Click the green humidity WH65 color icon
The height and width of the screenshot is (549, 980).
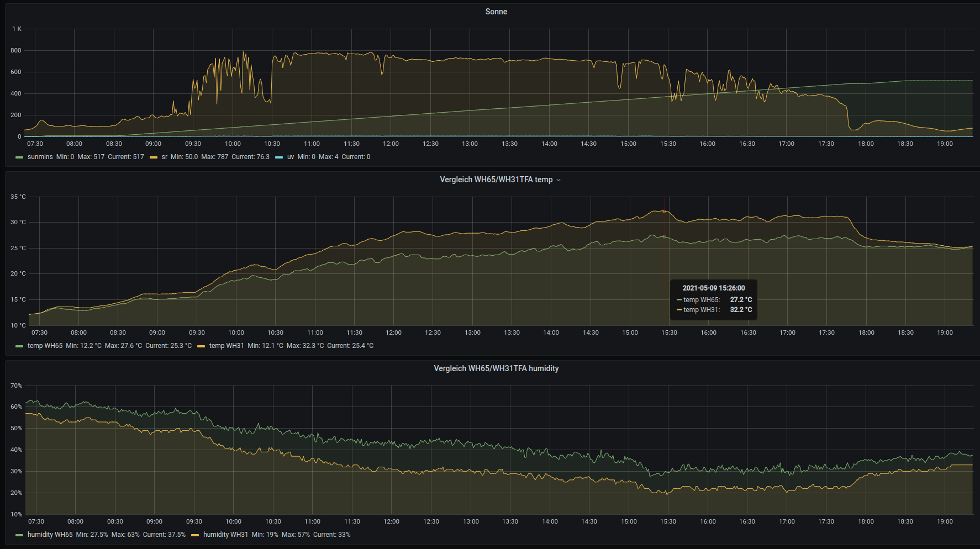[x=20, y=535]
